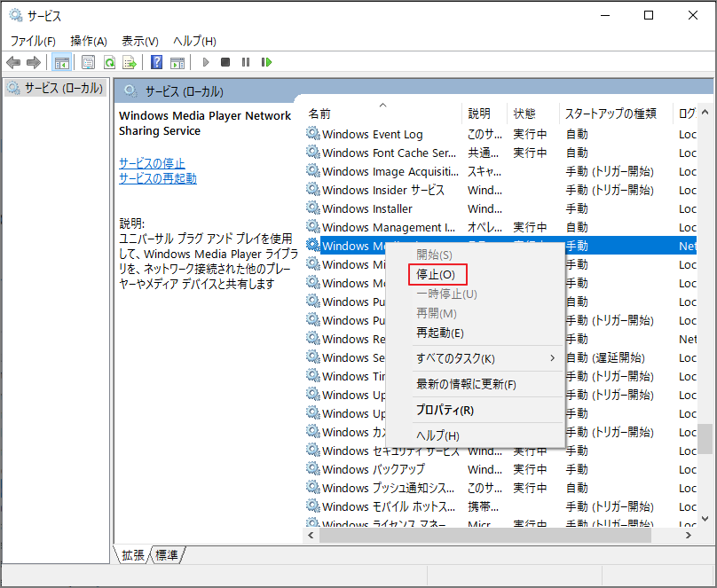This screenshot has height=588, width=717.
Task: Click the gear icon of Windows Font Cache
Action: click(312, 153)
